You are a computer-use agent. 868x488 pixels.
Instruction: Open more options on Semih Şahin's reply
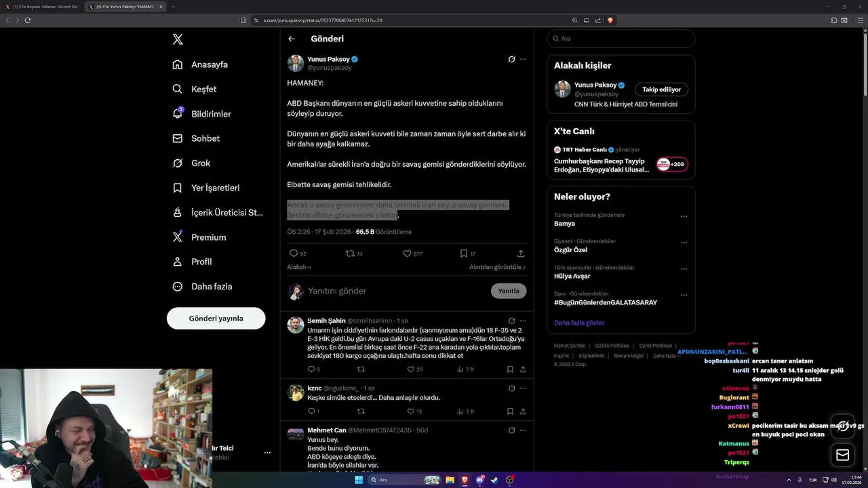523,321
